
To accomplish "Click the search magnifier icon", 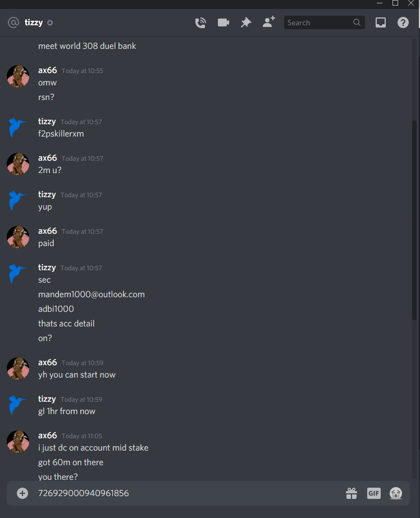I will pos(357,22).
